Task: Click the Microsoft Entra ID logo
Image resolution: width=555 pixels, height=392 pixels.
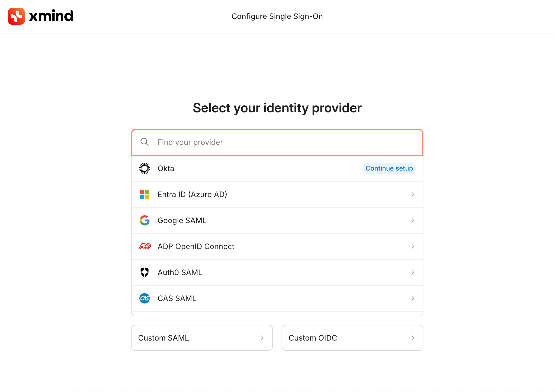Action: pos(145,194)
